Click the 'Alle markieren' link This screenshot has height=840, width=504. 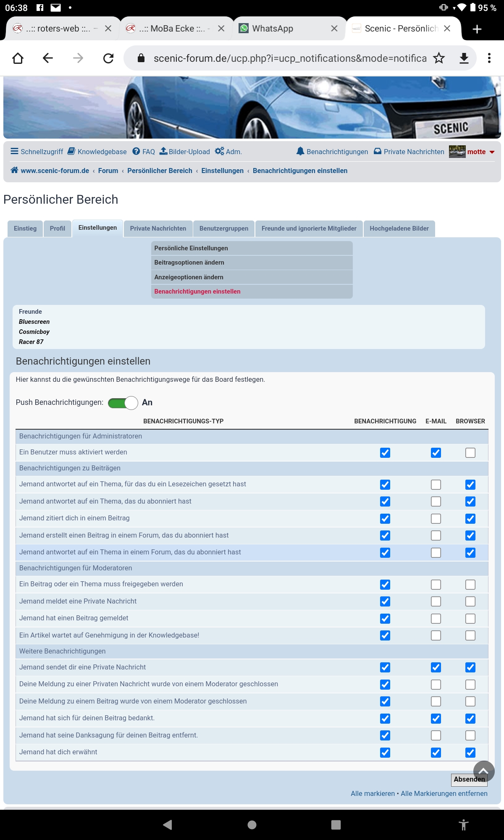pyautogui.click(x=373, y=793)
